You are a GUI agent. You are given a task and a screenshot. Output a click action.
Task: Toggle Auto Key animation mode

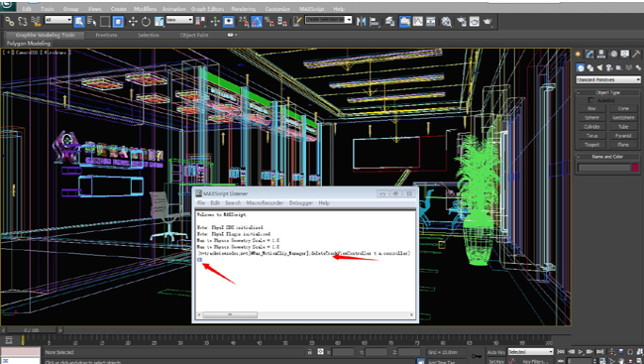click(496, 352)
